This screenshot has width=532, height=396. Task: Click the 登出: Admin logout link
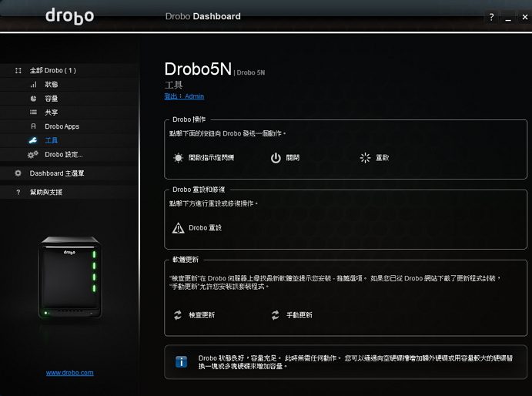[184, 96]
